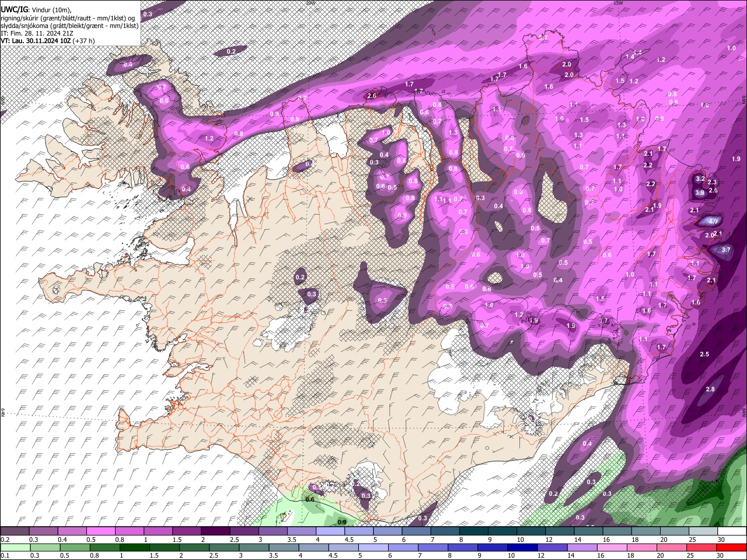Click the pale green 0.1 swatch in the lower legend row
The width and height of the screenshot is (747, 560).
(16, 547)
